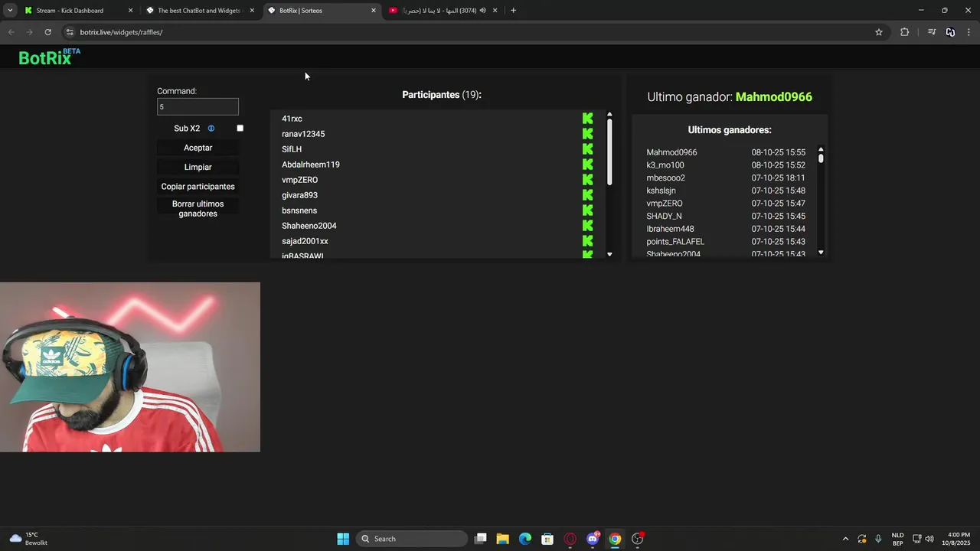This screenshot has width=980, height=551.
Task: Click participants list scroll-up arrow
Action: [609, 115]
